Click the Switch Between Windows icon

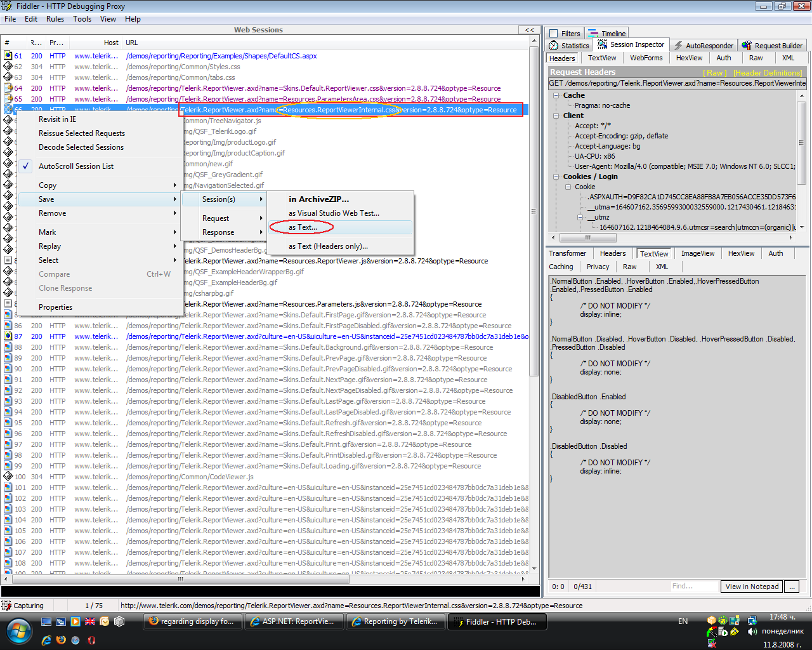61,621
